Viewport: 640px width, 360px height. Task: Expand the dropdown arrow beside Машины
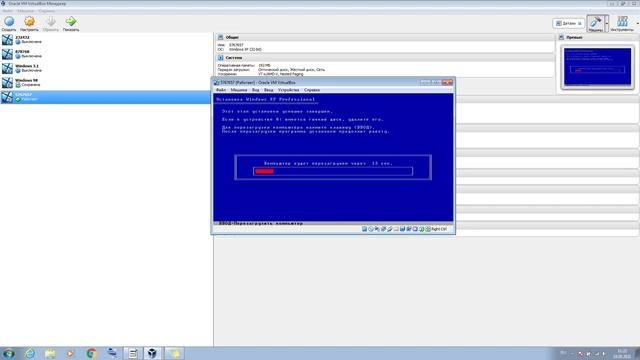pos(607,24)
